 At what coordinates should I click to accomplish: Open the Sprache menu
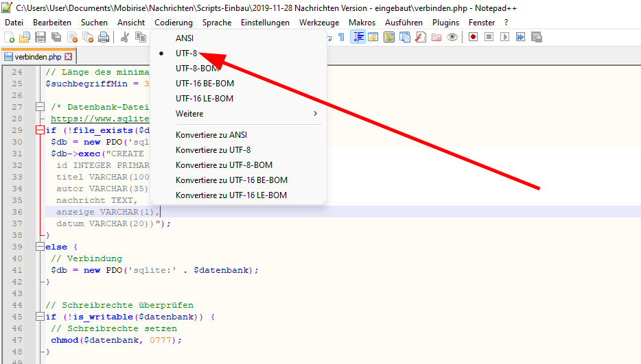[x=217, y=23]
